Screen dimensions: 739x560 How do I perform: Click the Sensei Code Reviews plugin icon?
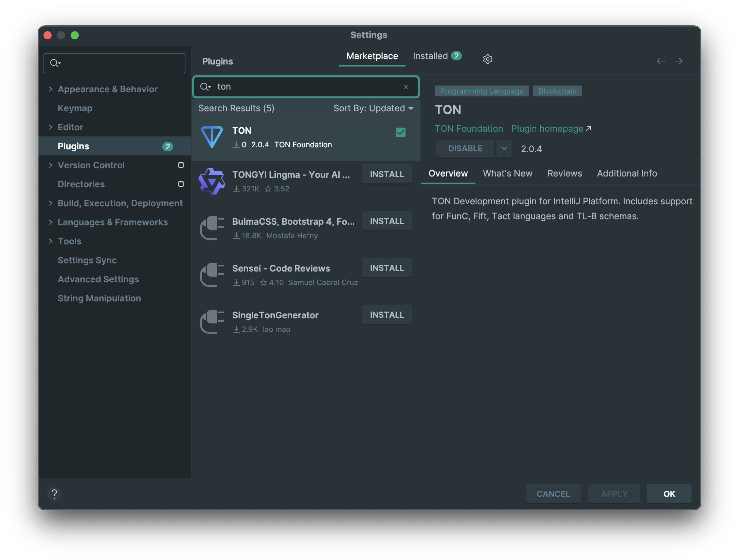coord(212,275)
